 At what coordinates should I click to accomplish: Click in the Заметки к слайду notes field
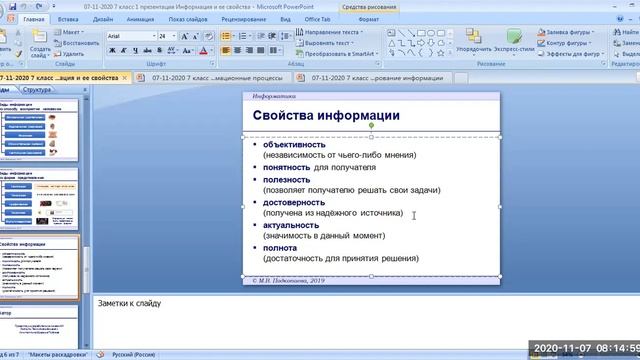coord(366,322)
